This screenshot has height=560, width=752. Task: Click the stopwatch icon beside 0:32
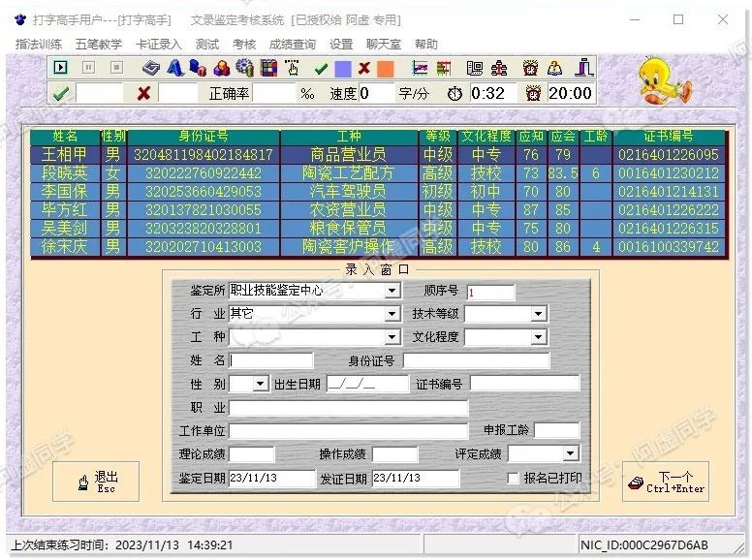point(454,93)
